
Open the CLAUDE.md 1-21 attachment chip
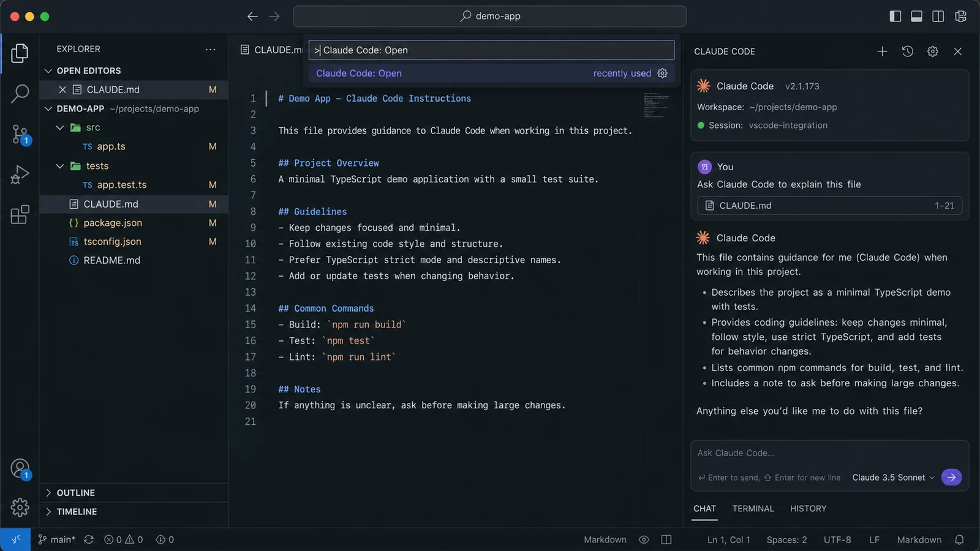coord(829,206)
